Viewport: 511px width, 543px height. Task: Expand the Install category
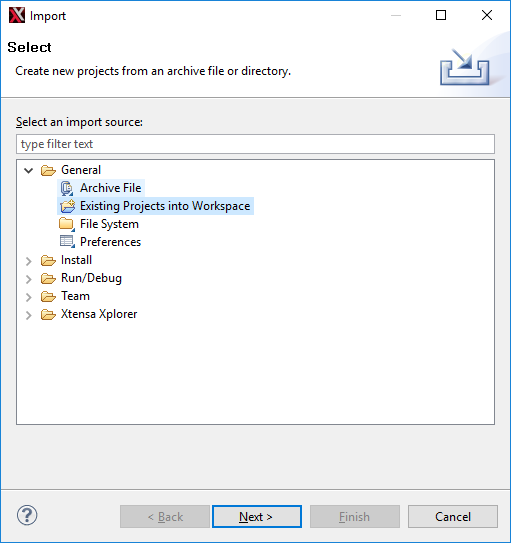coord(28,261)
